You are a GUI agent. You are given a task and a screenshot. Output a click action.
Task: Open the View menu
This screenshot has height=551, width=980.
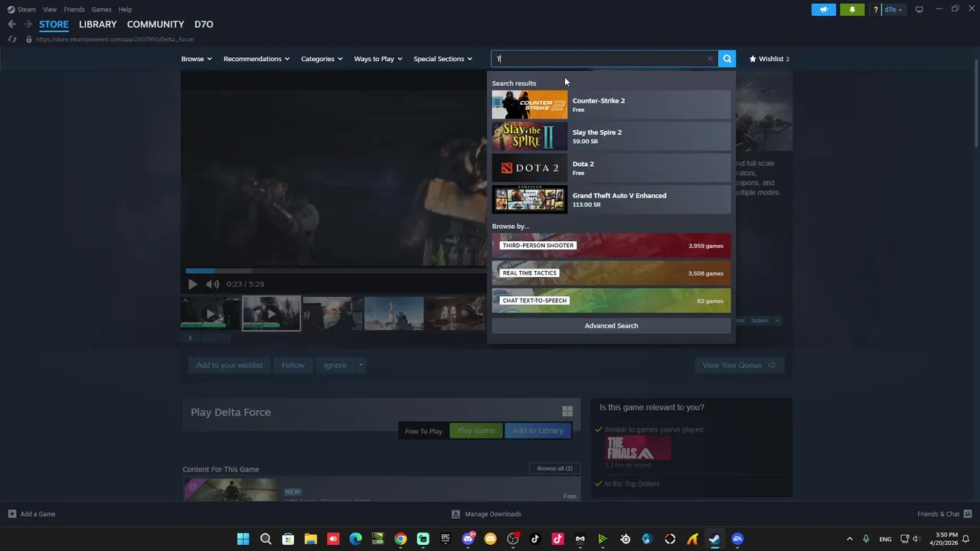coord(50,9)
